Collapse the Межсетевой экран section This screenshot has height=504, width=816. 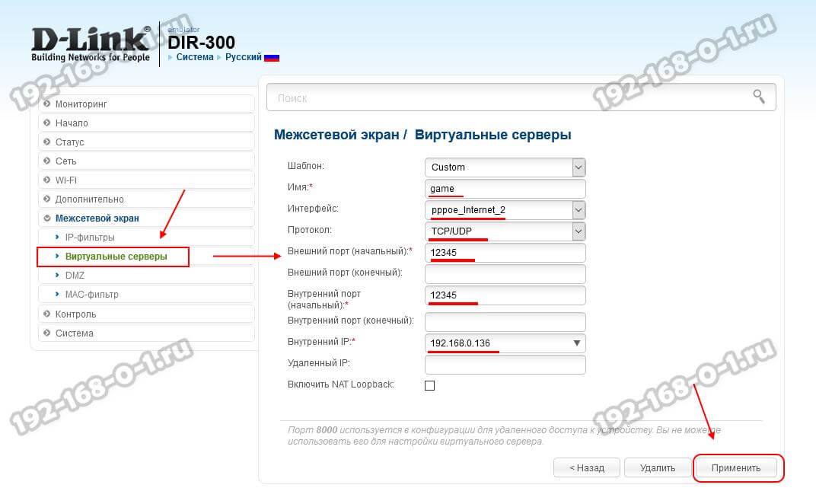(146, 219)
